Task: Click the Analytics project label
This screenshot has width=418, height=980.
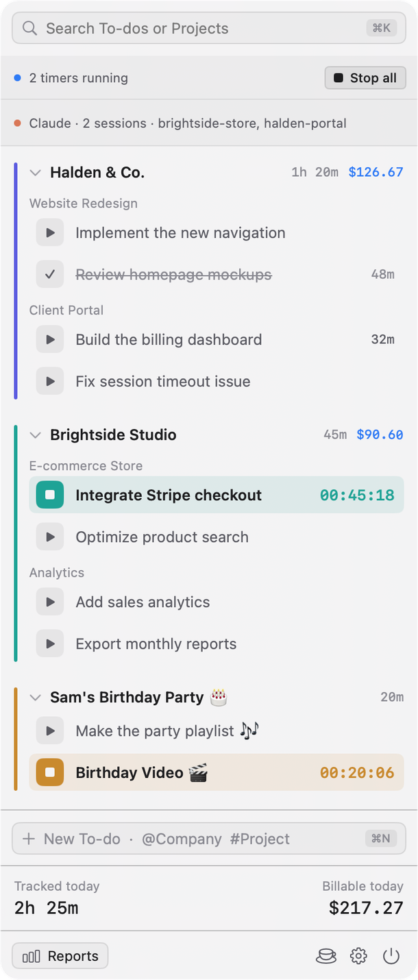Action: (x=57, y=572)
